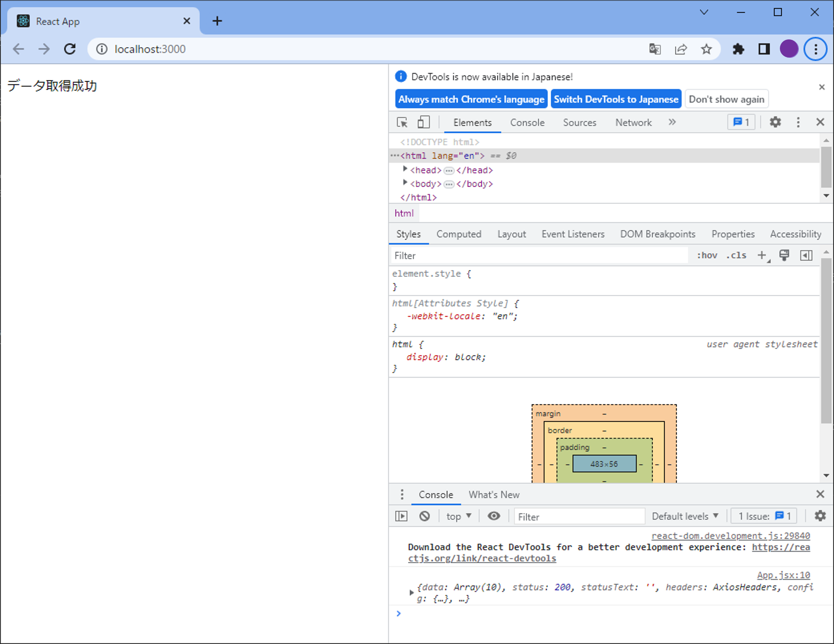This screenshot has width=834, height=644.
Task: Toggle the .cls element classes
Action: click(736, 256)
